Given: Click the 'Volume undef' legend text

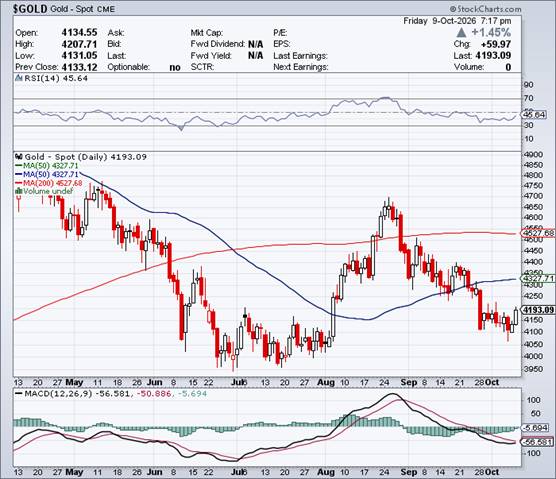Looking at the screenshot, I should (48, 191).
